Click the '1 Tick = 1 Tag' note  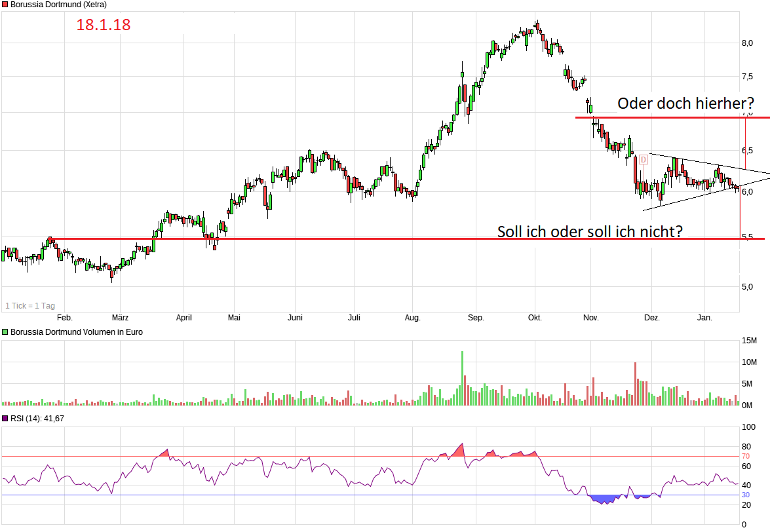pyautogui.click(x=30, y=306)
